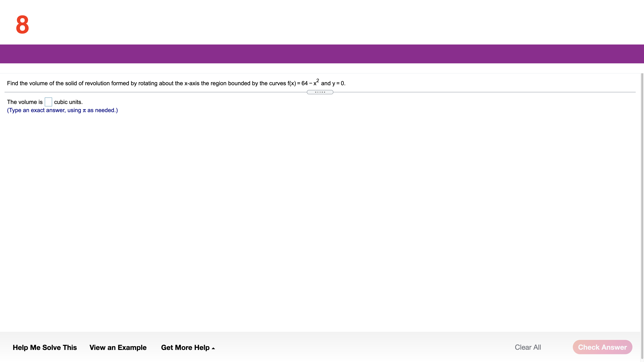Click the 'y = 0' equation text

(338, 83)
